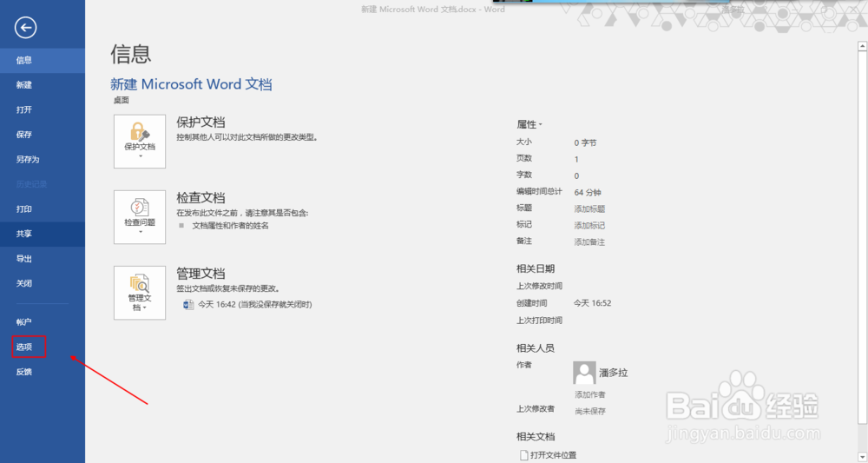Viewport: 868px width, 463px height.
Task: Click the 文档属性和作者的姓名 list item
Action: (230, 226)
